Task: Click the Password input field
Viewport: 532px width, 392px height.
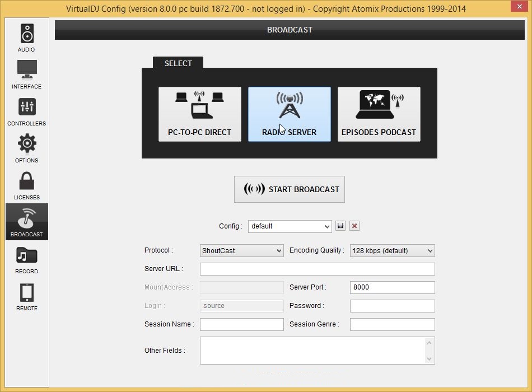Action: [x=392, y=306]
